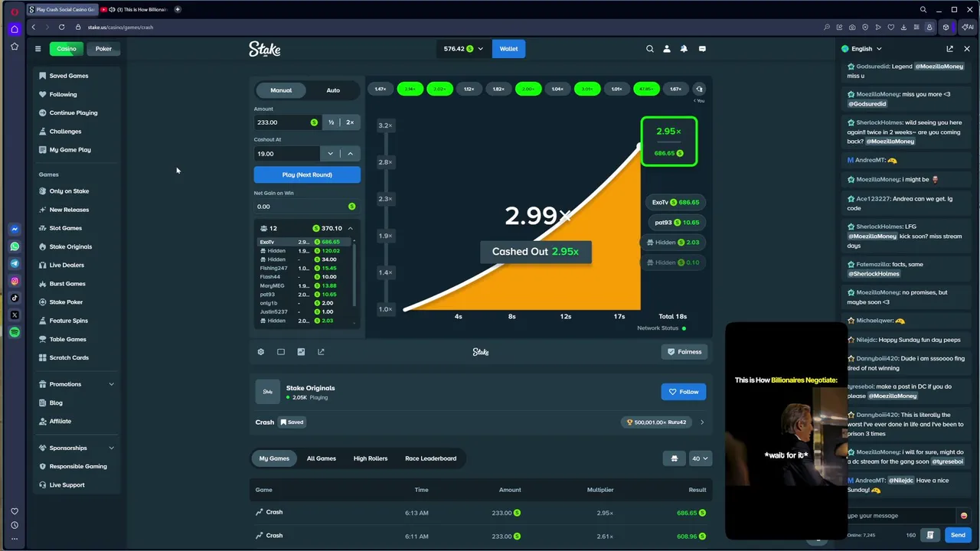Switch to the YouTube Billionaires browser tab
This screenshot has width=980, height=551.
tap(135, 9)
